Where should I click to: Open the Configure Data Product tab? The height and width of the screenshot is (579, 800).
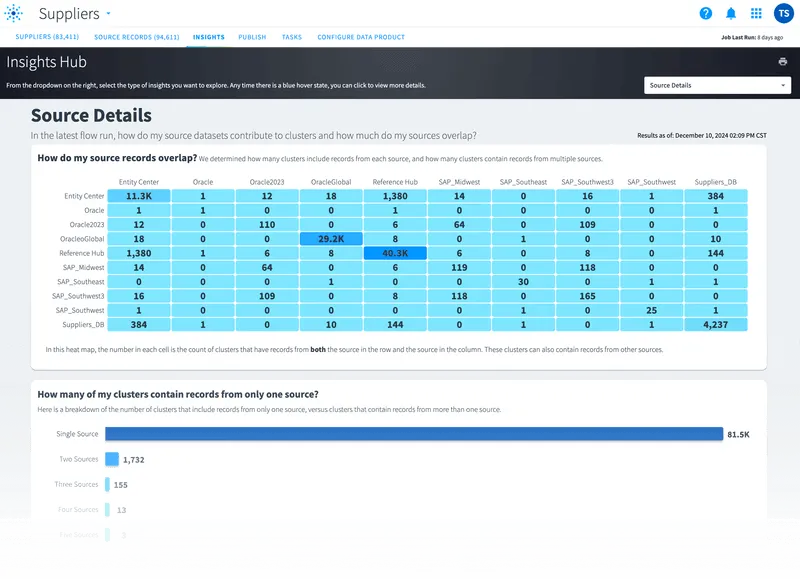pos(361,37)
